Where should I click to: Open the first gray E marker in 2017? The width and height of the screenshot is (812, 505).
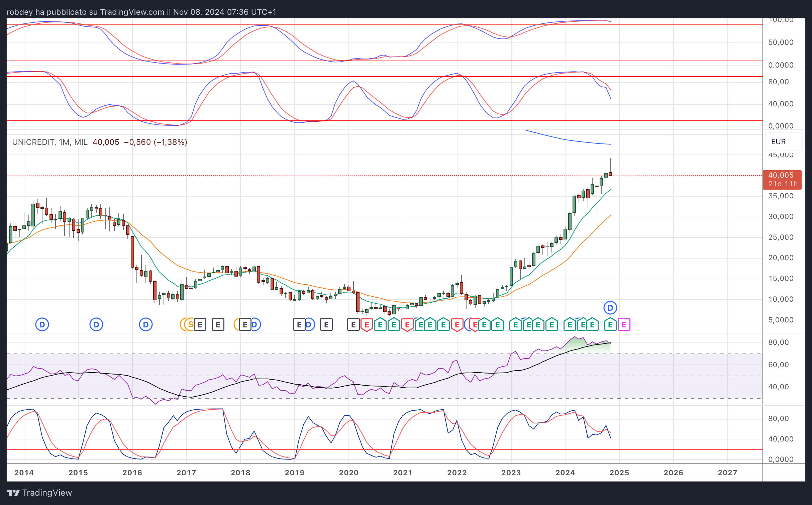point(200,324)
